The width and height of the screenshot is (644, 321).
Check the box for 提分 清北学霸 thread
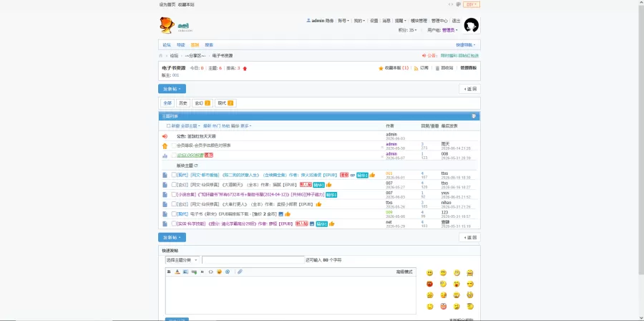pos(174,224)
